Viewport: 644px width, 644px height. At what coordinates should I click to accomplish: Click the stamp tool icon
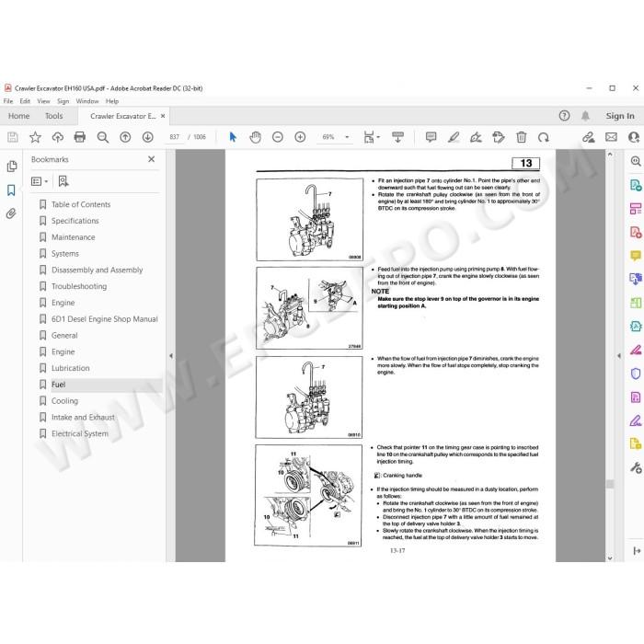tap(499, 137)
